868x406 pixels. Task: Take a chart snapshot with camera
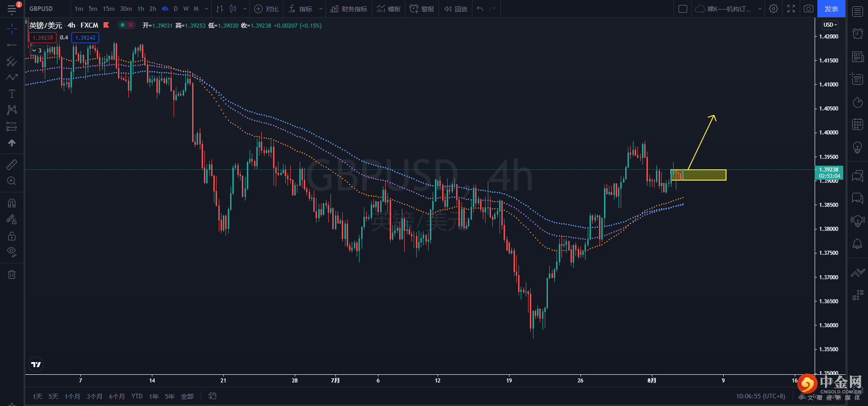point(808,9)
